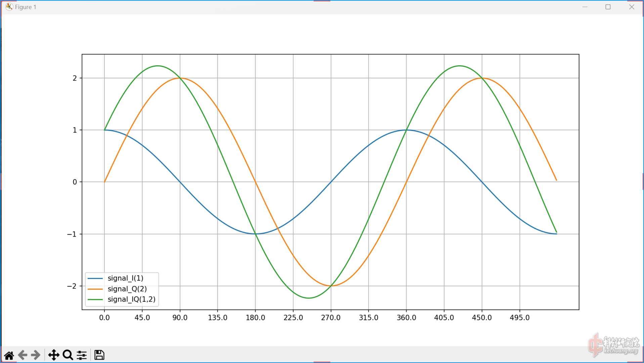The image size is (644, 363).
Task: Click the blue line swatch in legend
Action: click(95, 278)
